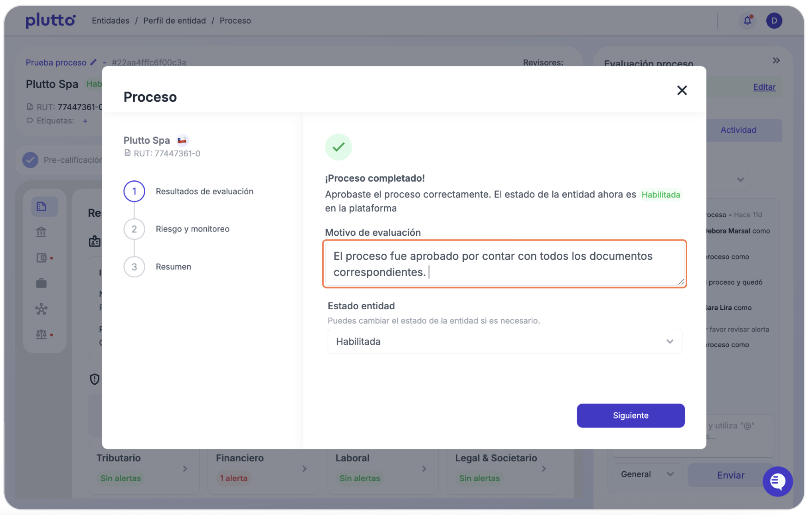Viewport: 812px width, 515px height.
Task: Click the "Revisores:" label
Action: (543, 62)
